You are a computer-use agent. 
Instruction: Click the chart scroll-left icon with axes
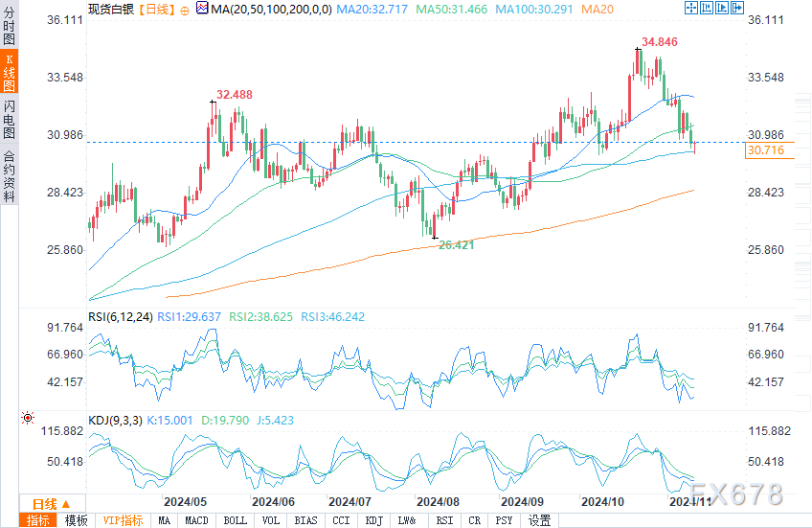pos(707,8)
